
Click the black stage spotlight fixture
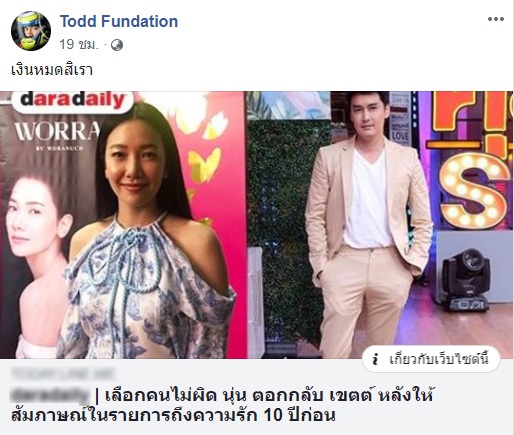click(x=467, y=280)
